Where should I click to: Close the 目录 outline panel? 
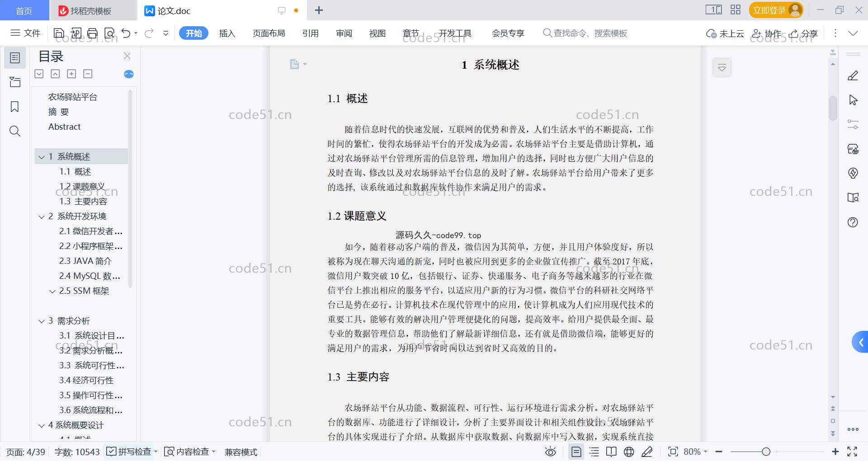[127, 56]
